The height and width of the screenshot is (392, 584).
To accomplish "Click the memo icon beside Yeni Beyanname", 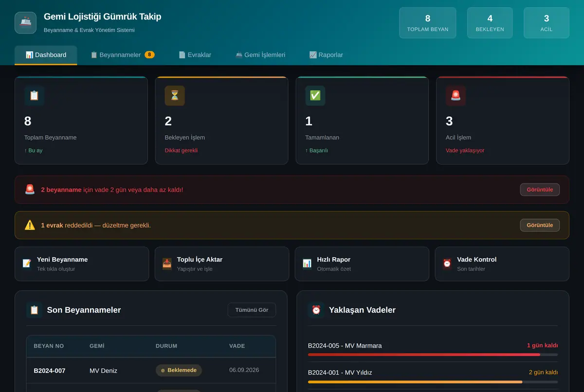I will pyautogui.click(x=27, y=264).
